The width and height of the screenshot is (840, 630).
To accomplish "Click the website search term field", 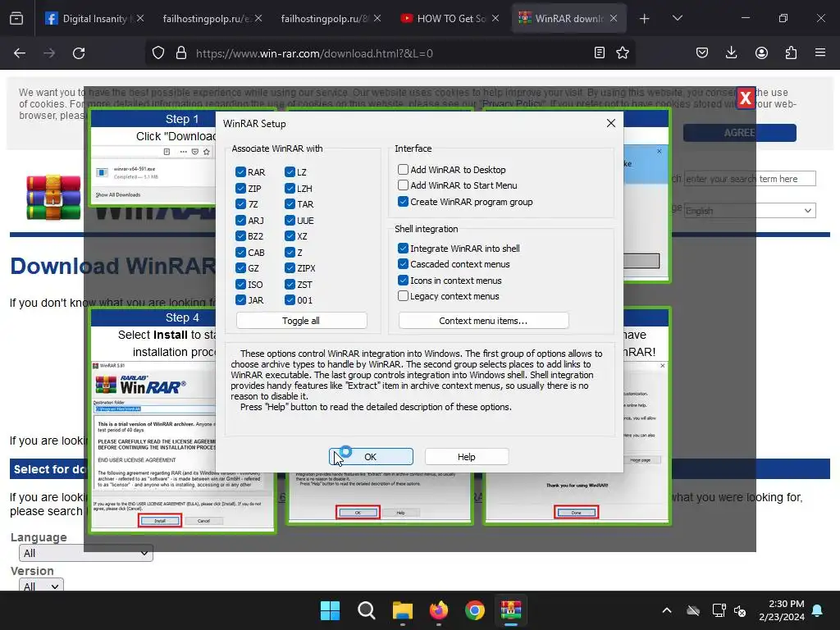I will (x=750, y=178).
